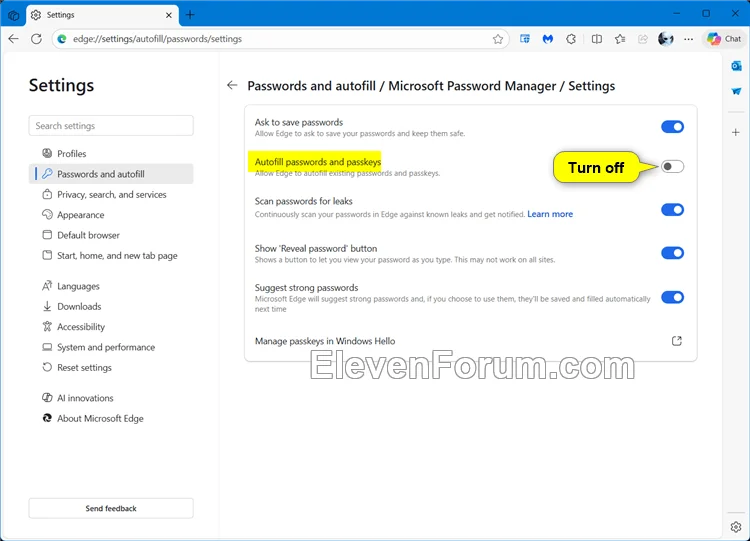Open a new tab with plus

pos(190,15)
